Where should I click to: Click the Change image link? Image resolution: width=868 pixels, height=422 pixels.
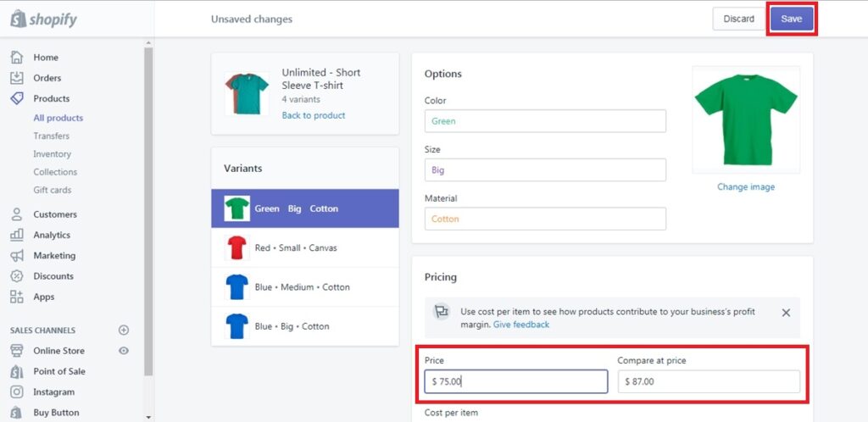point(745,187)
